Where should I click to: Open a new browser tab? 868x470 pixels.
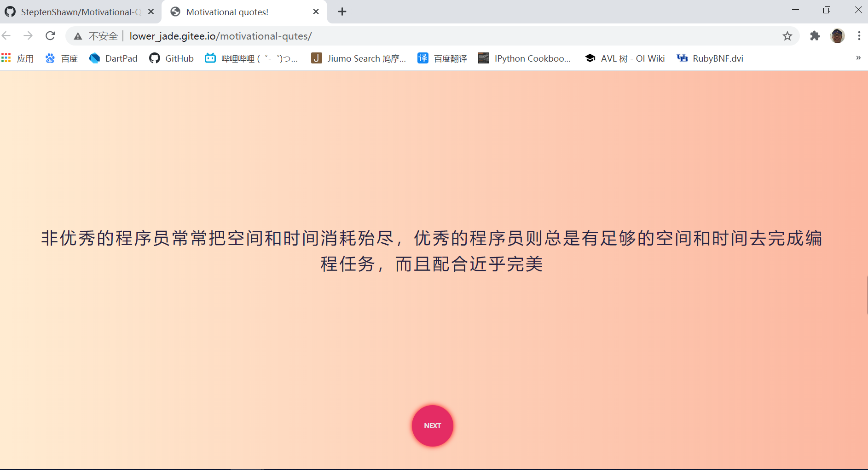click(x=341, y=11)
